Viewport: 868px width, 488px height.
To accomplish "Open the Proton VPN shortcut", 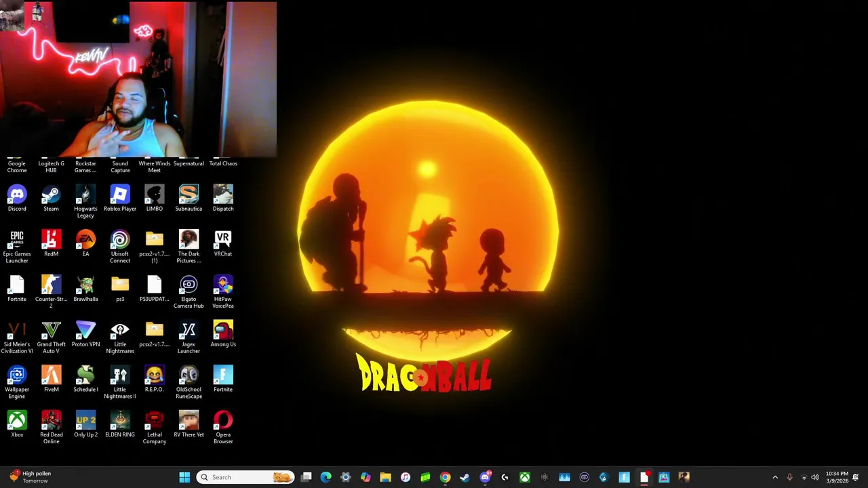I will (x=85, y=334).
